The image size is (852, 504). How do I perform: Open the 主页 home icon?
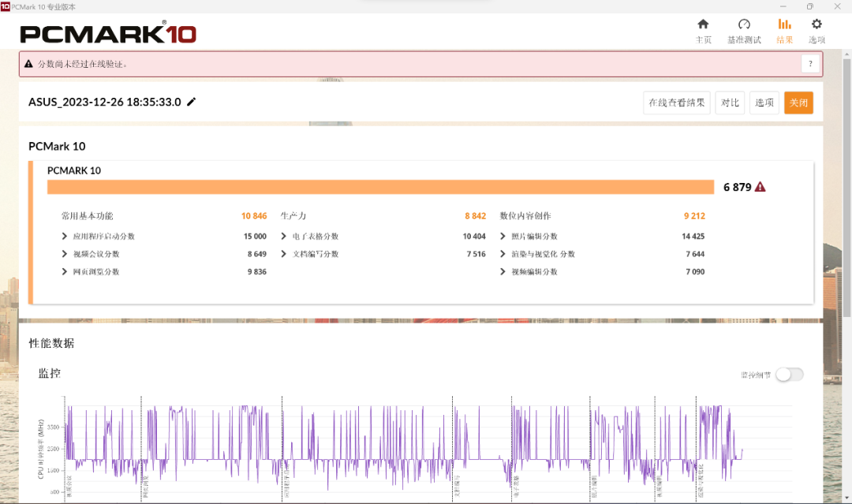click(703, 24)
